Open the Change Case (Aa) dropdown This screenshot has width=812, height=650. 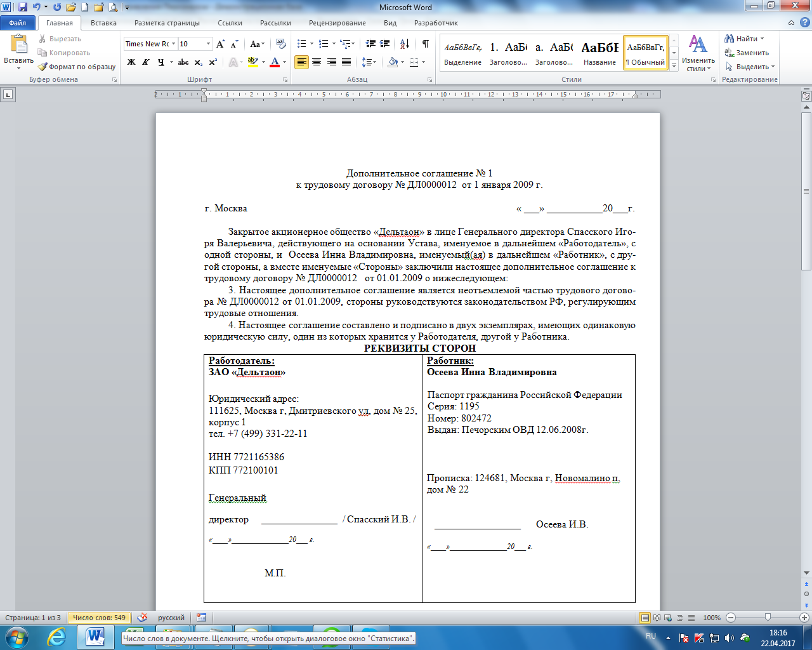[x=258, y=44]
